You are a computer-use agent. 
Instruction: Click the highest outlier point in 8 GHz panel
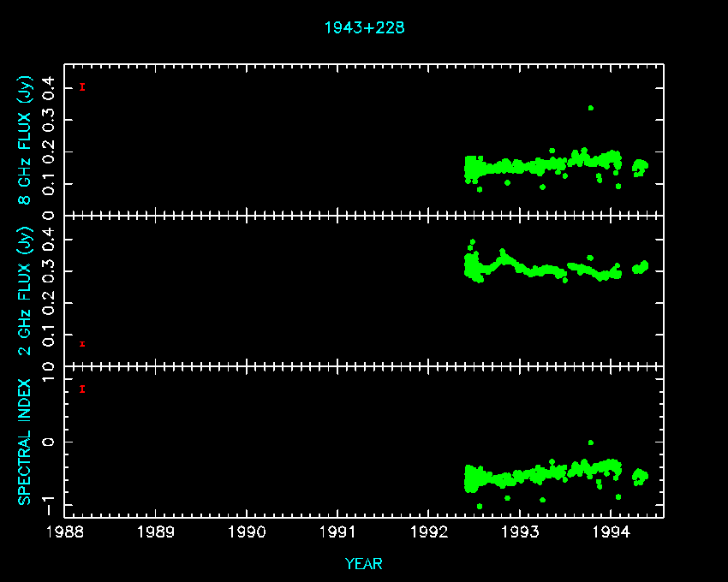(x=591, y=108)
